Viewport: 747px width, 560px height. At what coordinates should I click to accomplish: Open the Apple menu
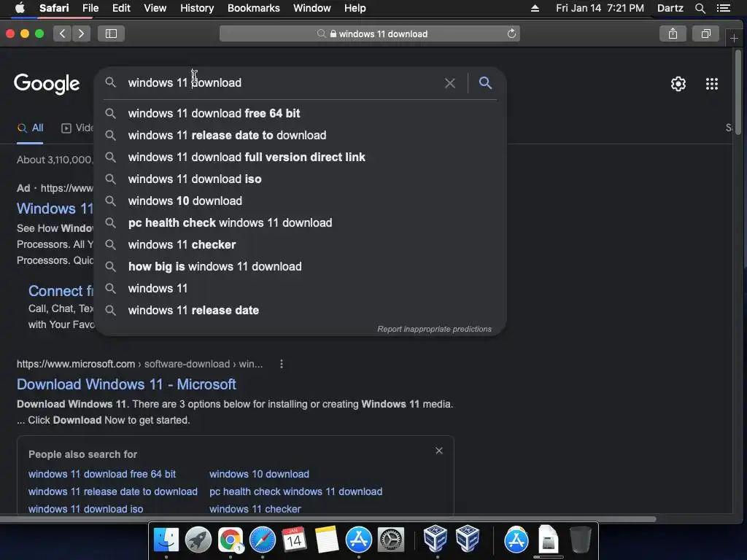20,8
